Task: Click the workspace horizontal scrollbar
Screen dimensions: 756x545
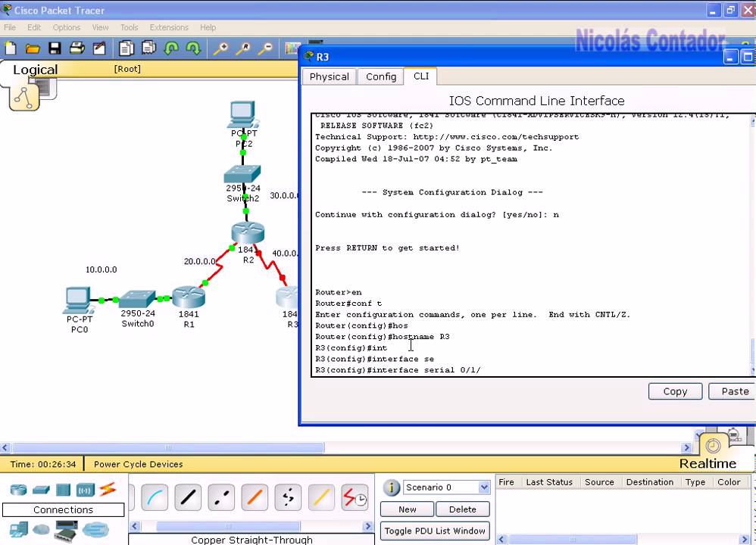Action: tap(167, 447)
